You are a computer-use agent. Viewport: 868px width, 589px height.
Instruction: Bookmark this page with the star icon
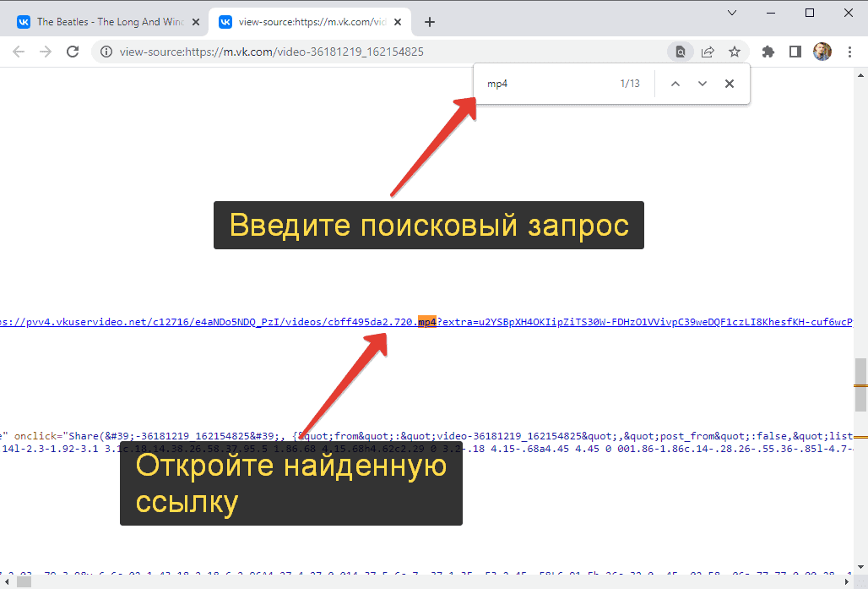pyautogui.click(x=735, y=52)
